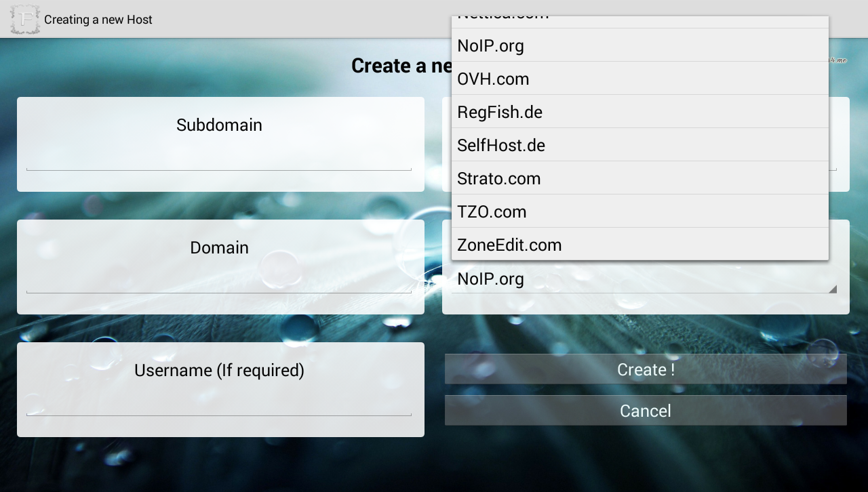The width and height of the screenshot is (868, 492).
Task: Click the Subdomain card panel
Action: (x=219, y=144)
